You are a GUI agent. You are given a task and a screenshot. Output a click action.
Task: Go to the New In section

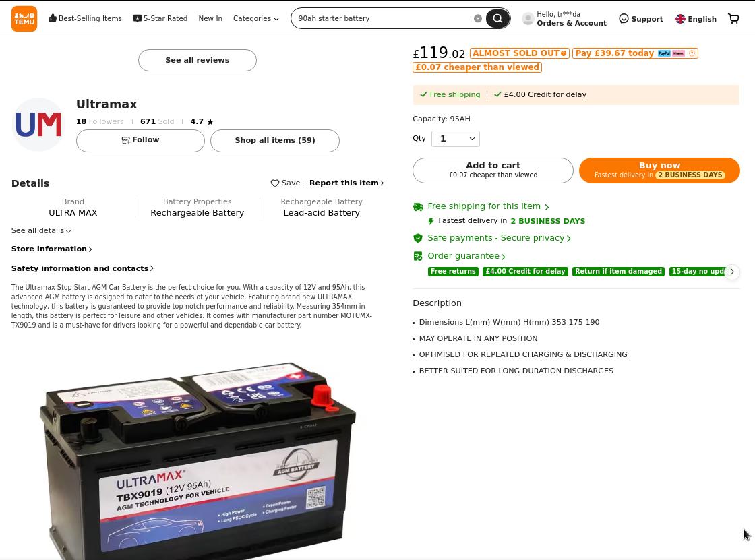point(210,18)
